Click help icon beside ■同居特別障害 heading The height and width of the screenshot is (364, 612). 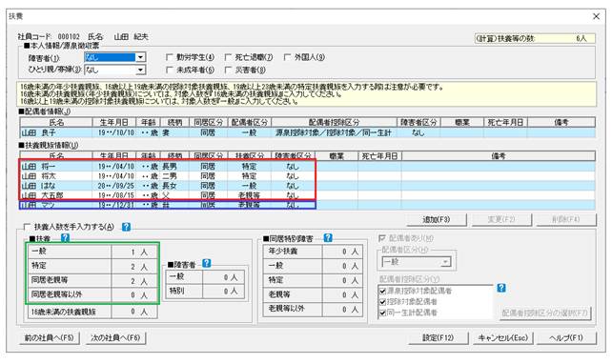point(328,237)
